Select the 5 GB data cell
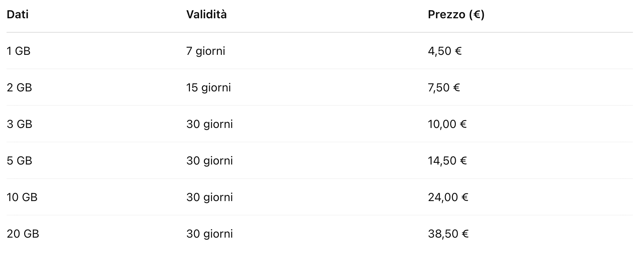This screenshot has height=267, width=644. point(19,161)
